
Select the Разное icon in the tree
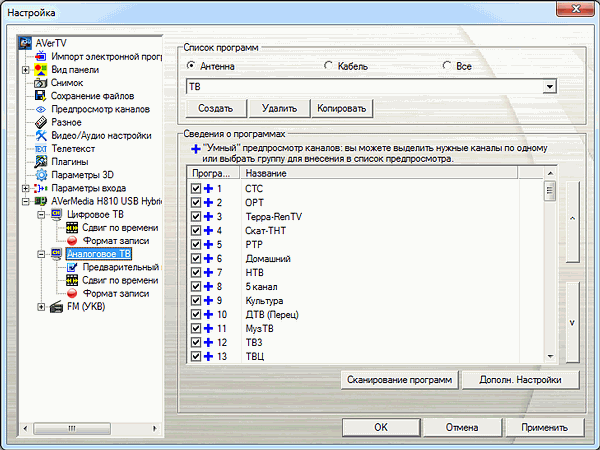[41, 122]
